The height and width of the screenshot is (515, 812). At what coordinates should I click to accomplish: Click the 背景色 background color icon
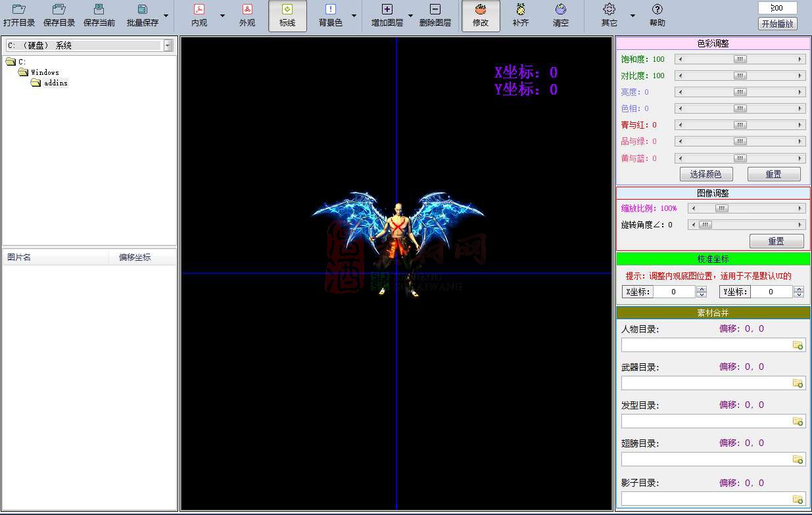coord(331,10)
